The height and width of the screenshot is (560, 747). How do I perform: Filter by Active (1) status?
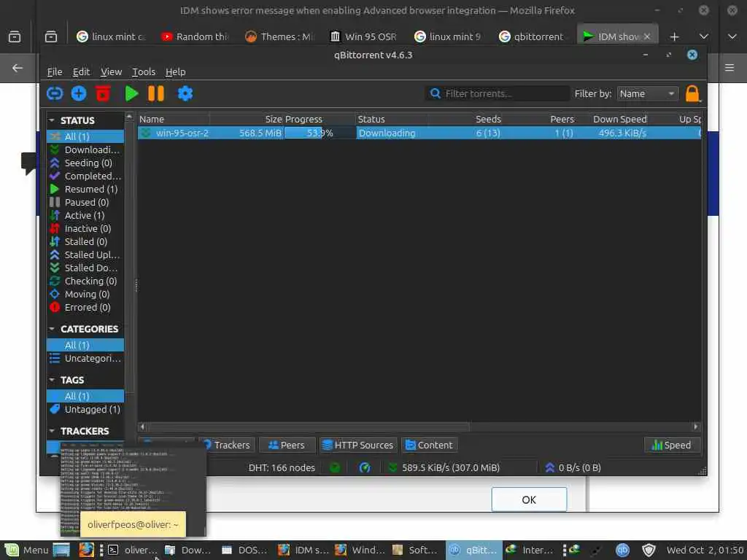click(x=85, y=215)
